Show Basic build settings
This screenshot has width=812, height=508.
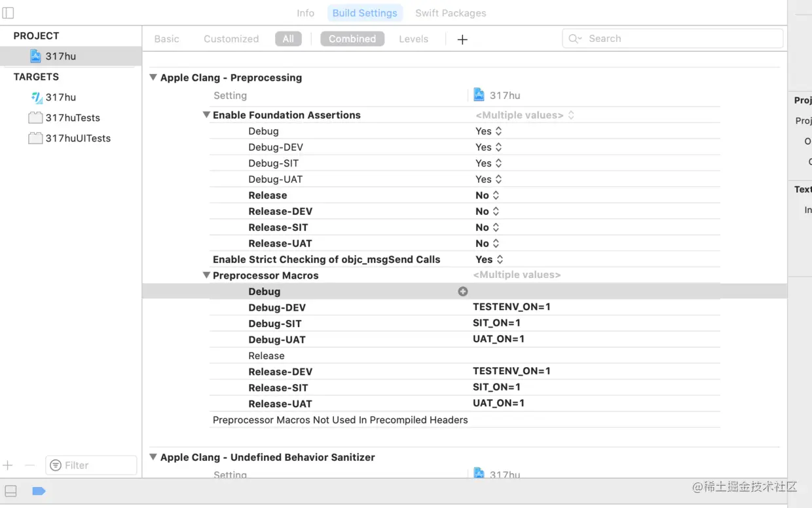[x=167, y=39]
